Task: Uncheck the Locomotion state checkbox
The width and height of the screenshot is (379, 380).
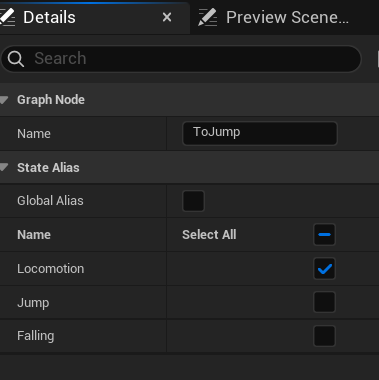Action: pyautogui.click(x=324, y=269)
